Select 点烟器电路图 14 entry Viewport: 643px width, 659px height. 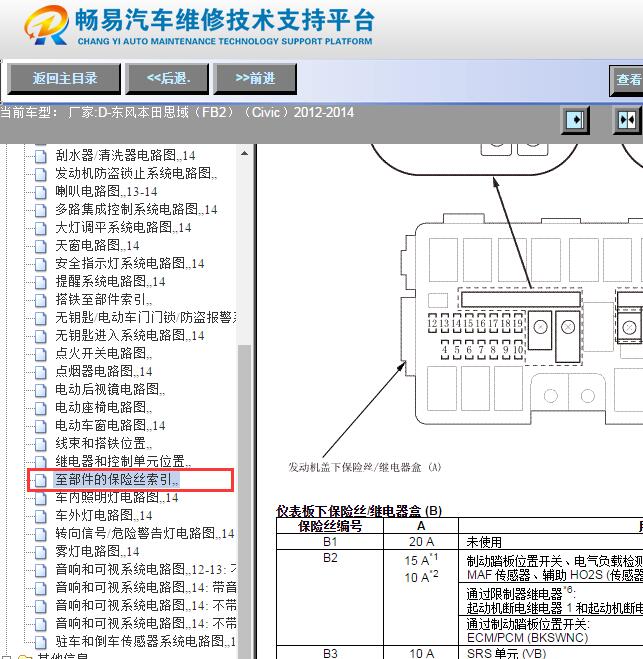point(104,372)
